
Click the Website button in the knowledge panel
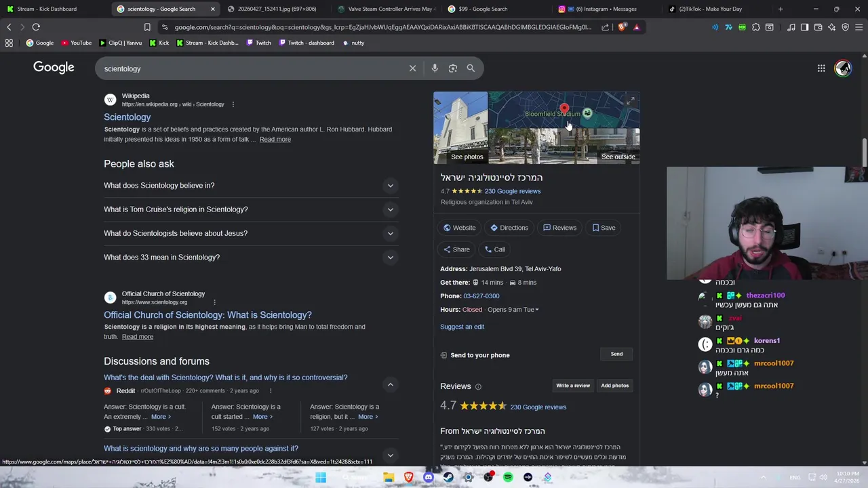point(460,228)
